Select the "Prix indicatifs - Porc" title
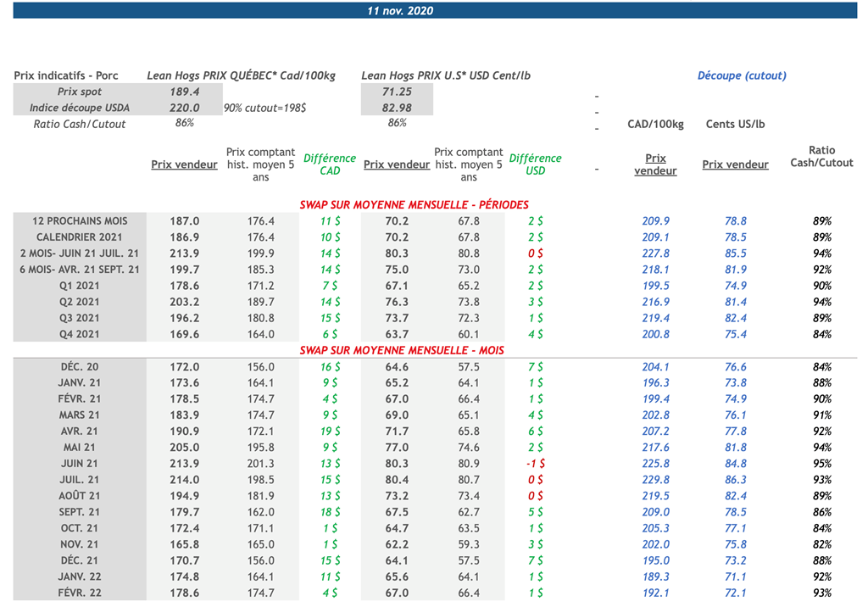 tap(66, 75)
